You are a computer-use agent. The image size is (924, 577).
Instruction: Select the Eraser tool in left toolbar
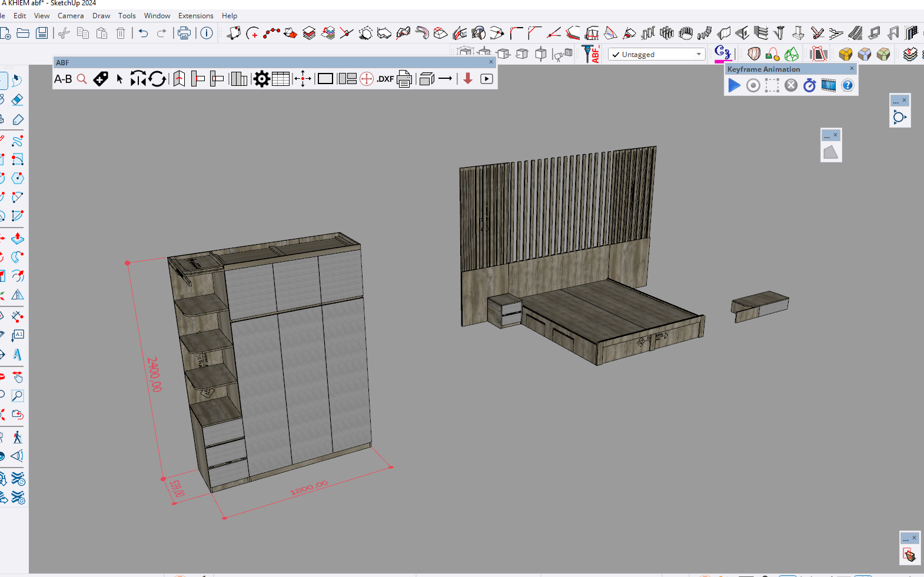pos(18,100)
